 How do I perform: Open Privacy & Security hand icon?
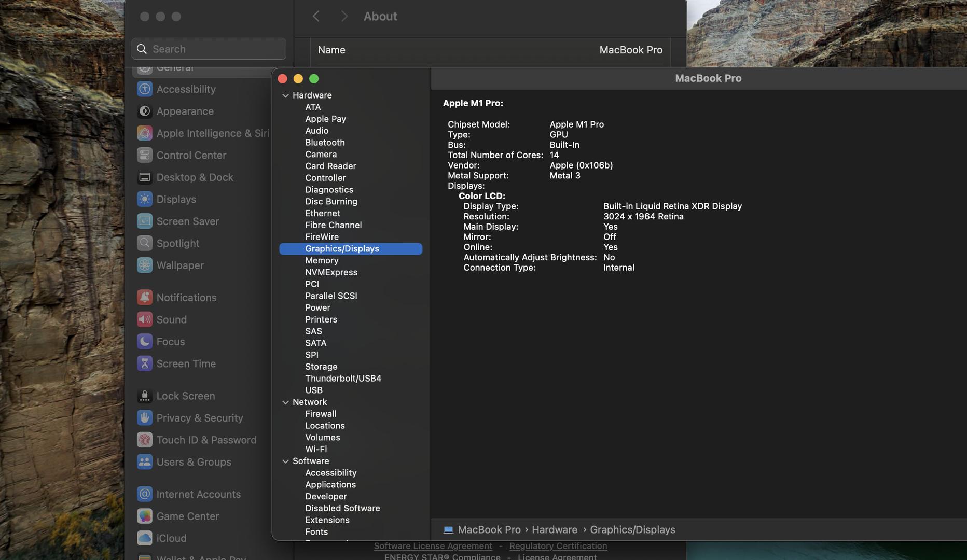(x=145, y=418)
